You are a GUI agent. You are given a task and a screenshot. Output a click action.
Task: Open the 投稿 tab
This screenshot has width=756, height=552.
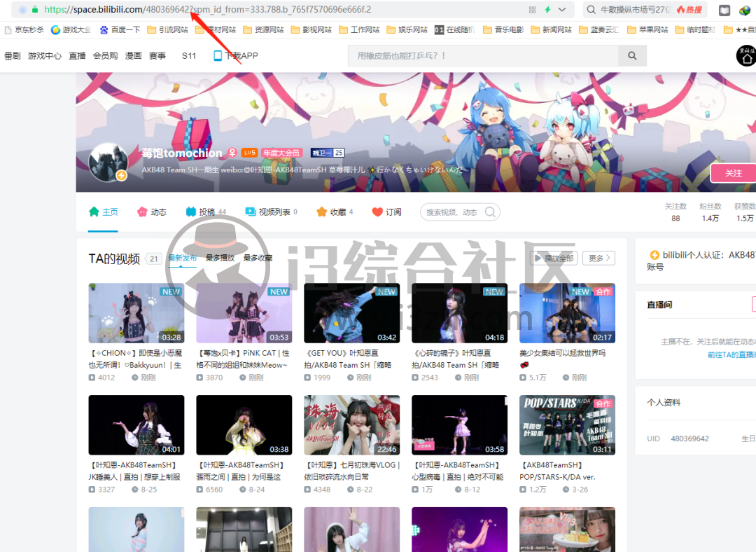tap(206, 212)
